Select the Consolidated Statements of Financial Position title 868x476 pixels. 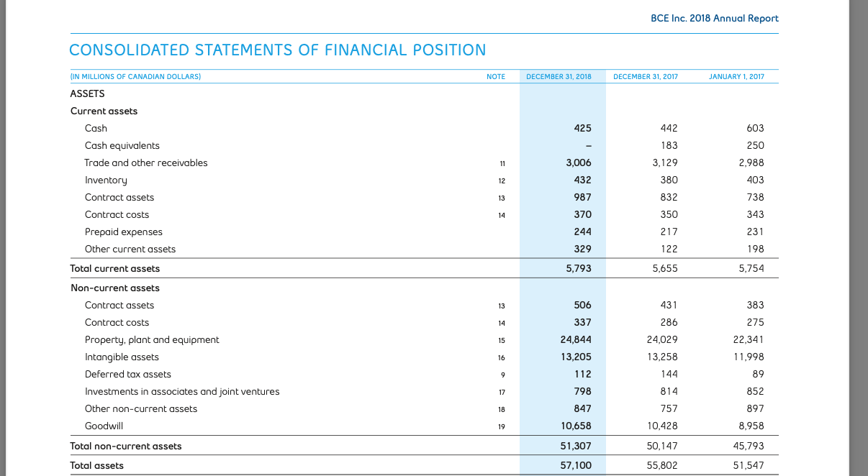278,50
